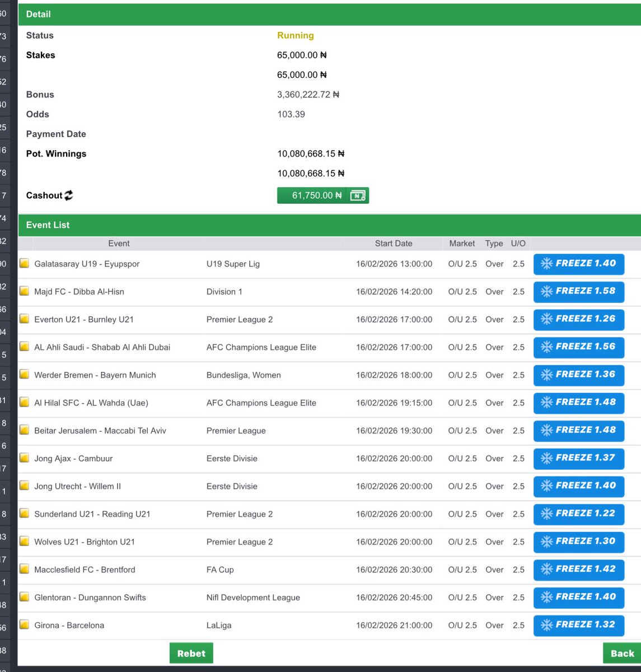Viewport: 641px width, 672px height.
Task: Click the Rebet button
Action: (191, 653)
